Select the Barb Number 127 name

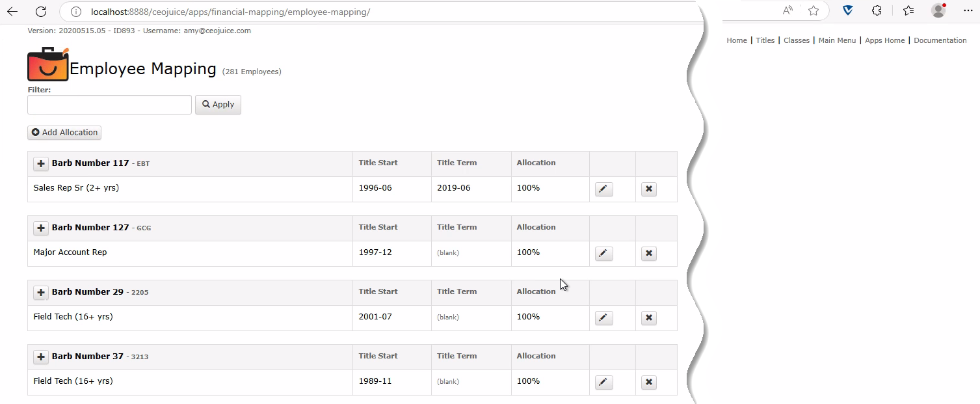(90, 228)
